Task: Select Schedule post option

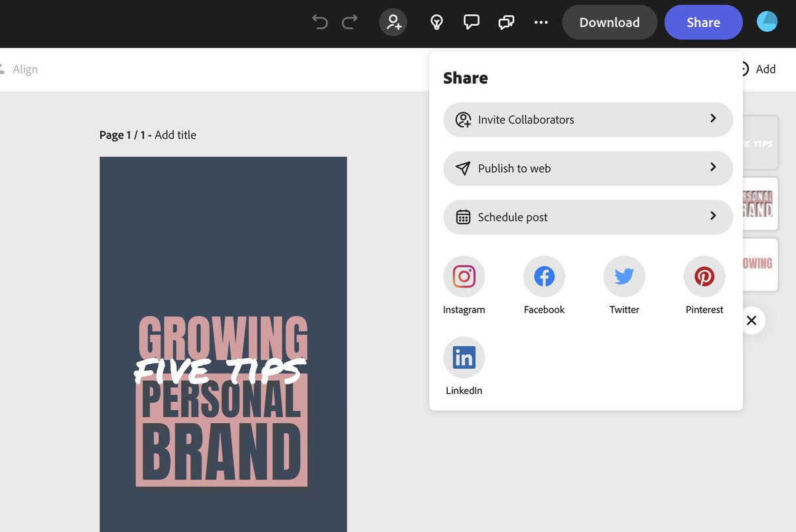Action: pos(588,217)
